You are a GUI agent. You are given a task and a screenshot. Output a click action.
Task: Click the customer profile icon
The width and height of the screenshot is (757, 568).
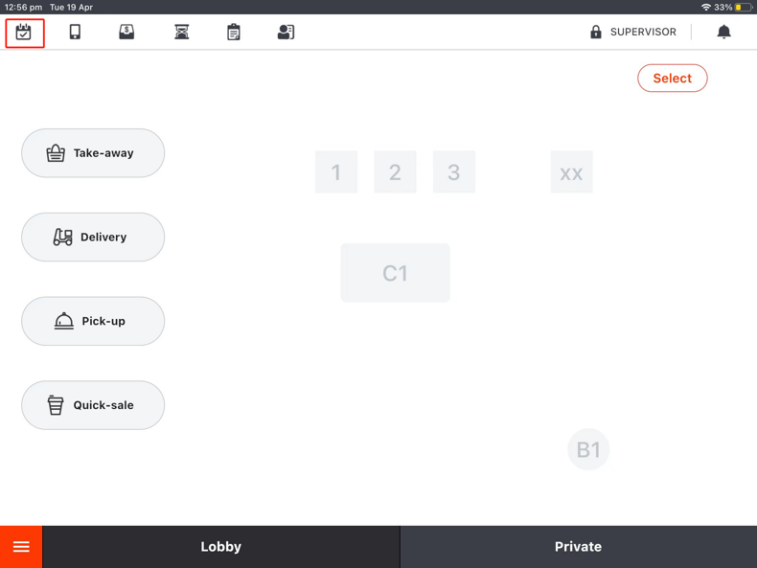286,32
